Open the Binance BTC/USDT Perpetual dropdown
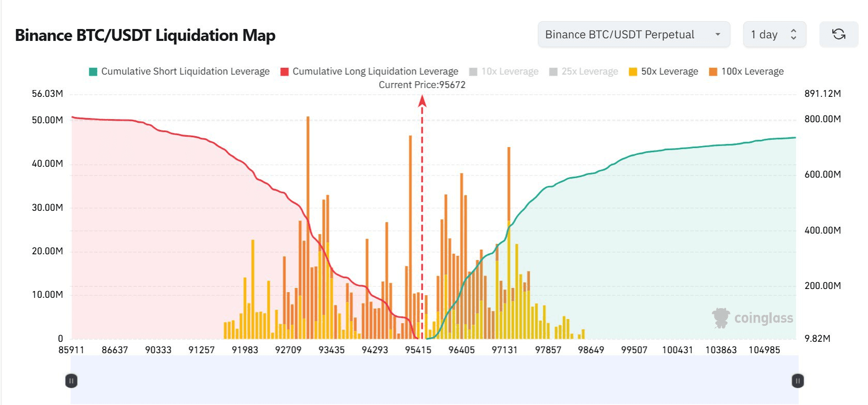The width and height of the screenshot is (868, 405). pyautogui.click(x=634, y=34)
